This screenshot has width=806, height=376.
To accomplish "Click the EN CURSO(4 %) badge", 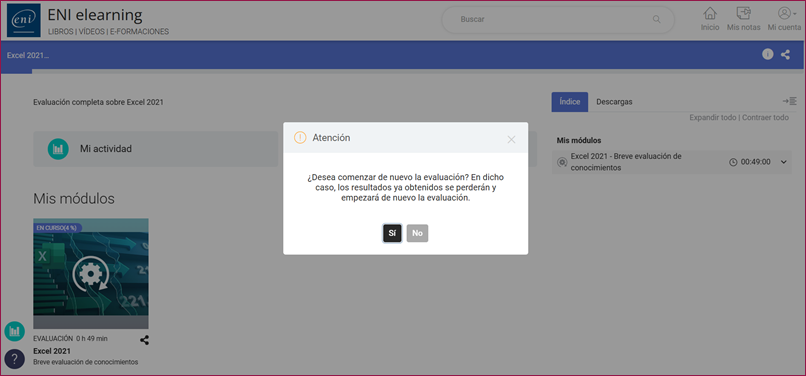I will (x=58, y=227).
